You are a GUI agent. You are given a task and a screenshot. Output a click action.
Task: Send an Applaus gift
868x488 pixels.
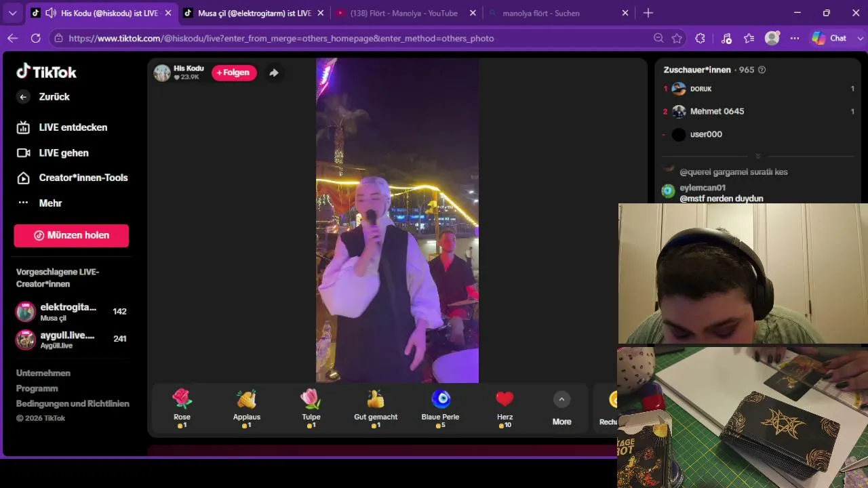tap(247, 409)
